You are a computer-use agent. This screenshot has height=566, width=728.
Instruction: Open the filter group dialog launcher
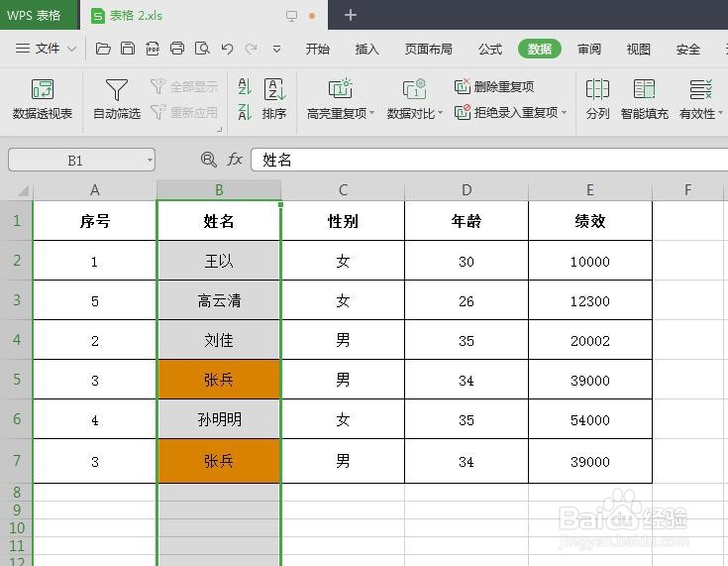[x=220, y=130]
